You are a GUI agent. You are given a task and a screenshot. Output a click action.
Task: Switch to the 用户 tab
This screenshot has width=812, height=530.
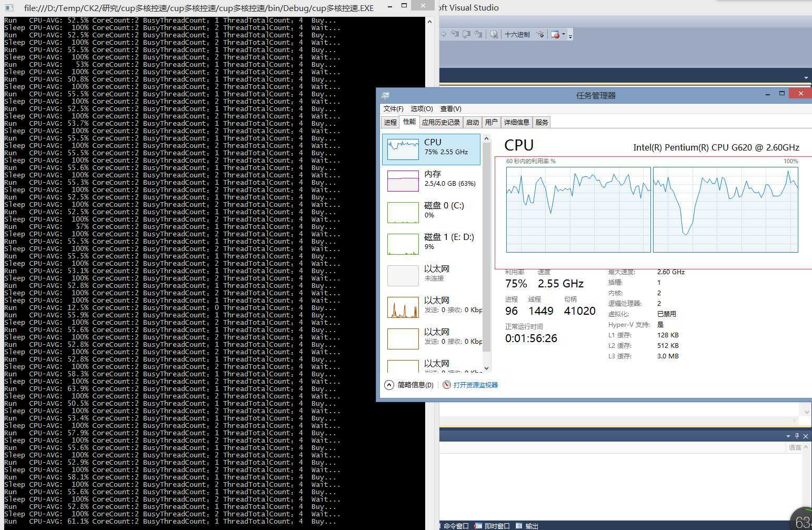tap(491, 122)
